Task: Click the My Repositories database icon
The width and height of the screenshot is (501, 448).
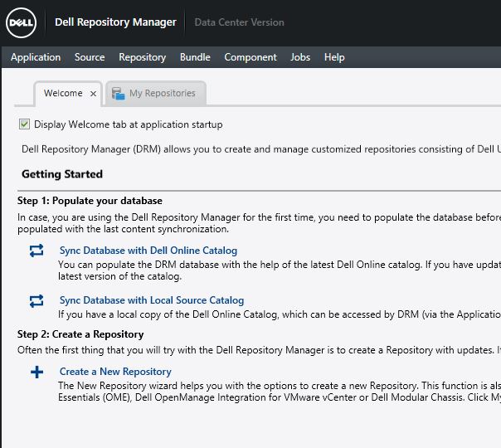Action: tap(117, 93)
